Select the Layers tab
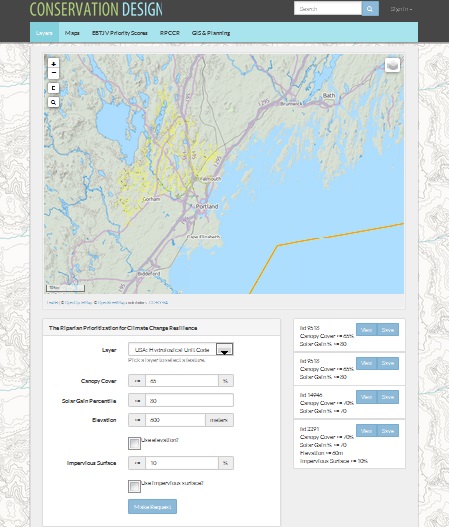This screenshot has height=527, width=449. click(44, 33)
